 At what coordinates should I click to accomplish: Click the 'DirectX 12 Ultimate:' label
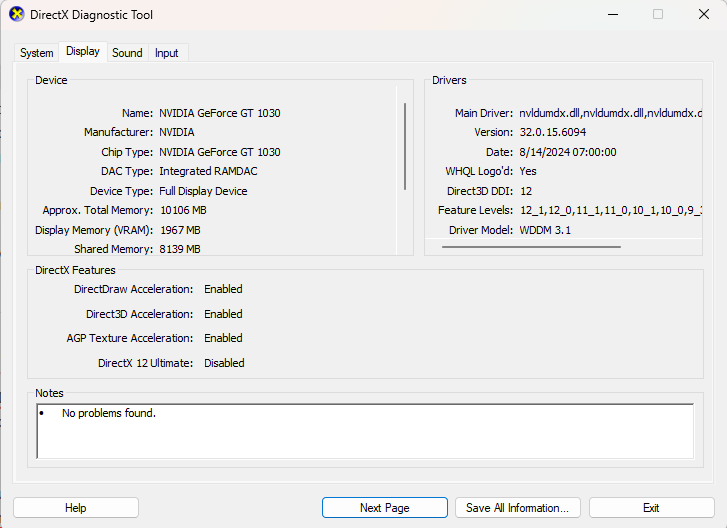[x=145, y=363]
